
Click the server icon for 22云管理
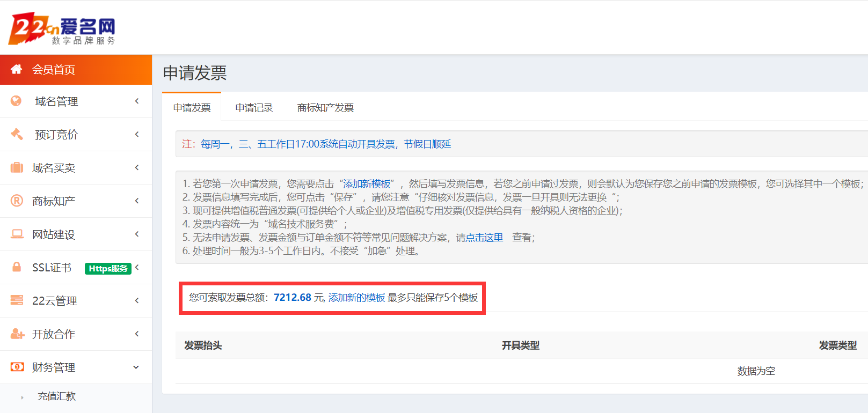(17, 300)
